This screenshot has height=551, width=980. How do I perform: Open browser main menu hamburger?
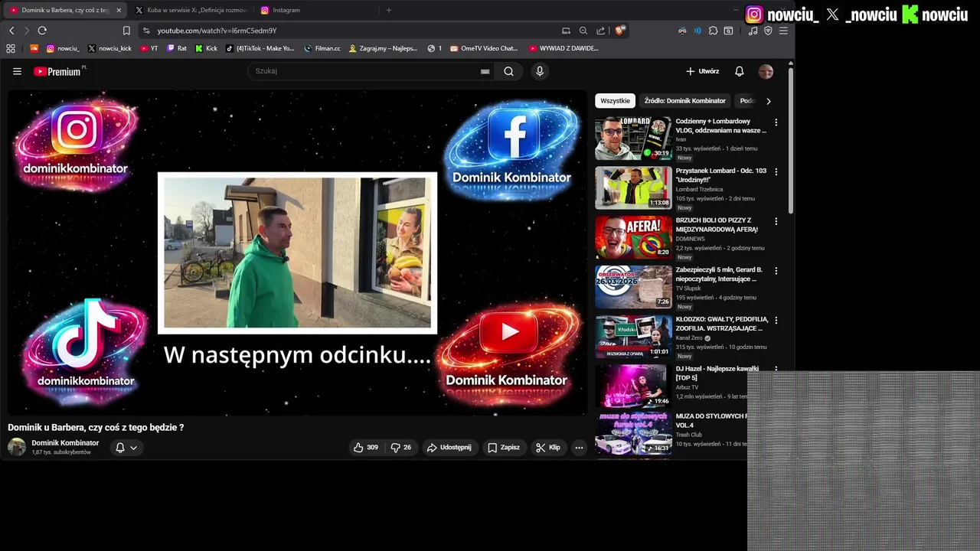[x=783, y=31]
